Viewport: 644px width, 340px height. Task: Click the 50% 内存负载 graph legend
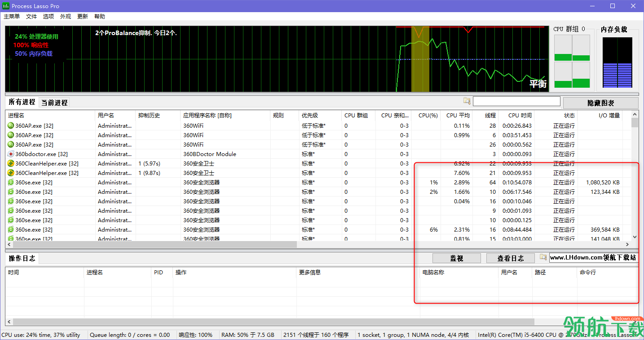click(33, 54)
